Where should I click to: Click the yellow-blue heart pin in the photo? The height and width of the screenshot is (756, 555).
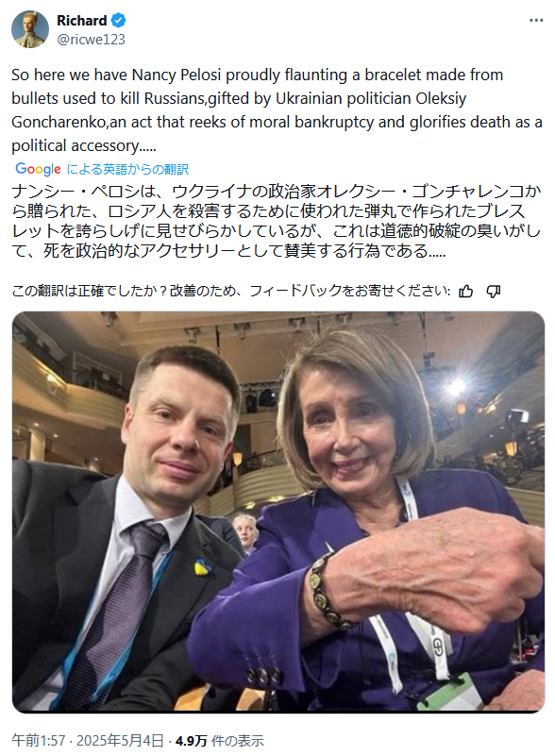(x=203, y=567)
